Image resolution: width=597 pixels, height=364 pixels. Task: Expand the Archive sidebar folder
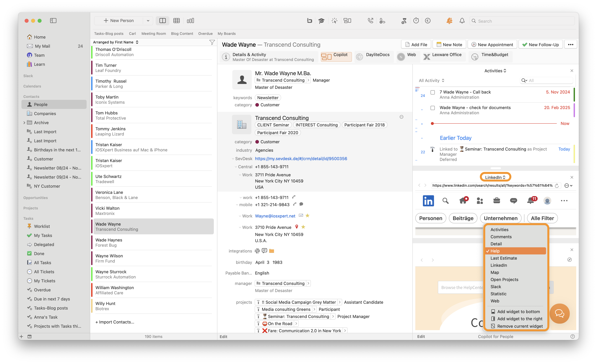[x=24, y=123]
